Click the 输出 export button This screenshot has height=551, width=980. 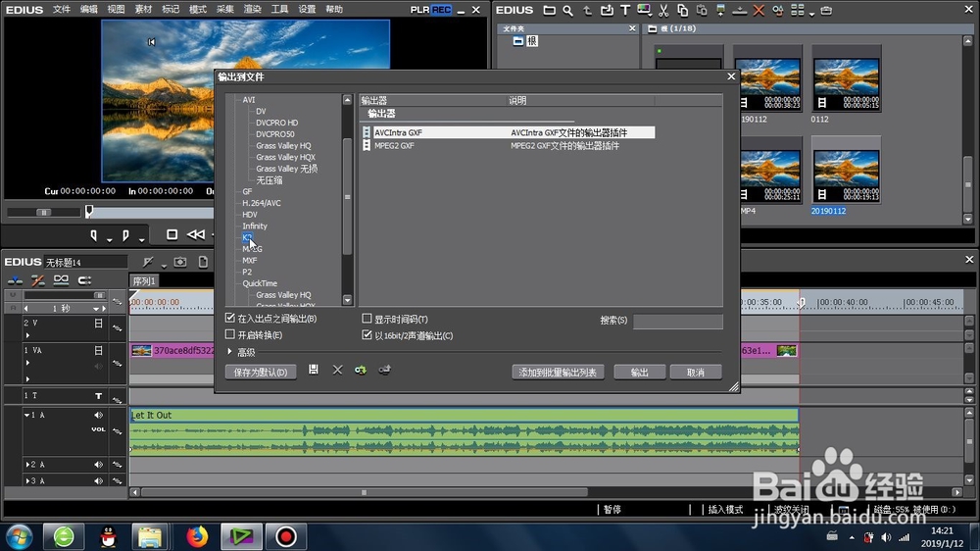pyautogui.click(x=639, y=373)
